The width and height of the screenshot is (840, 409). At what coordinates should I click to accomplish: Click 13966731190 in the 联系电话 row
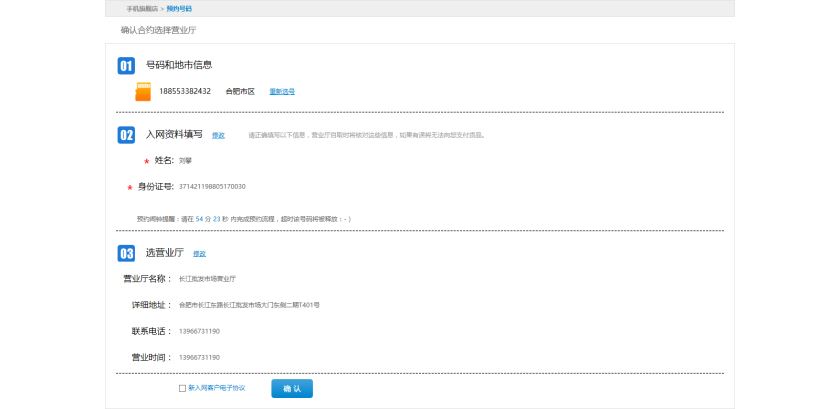[199, 331]
